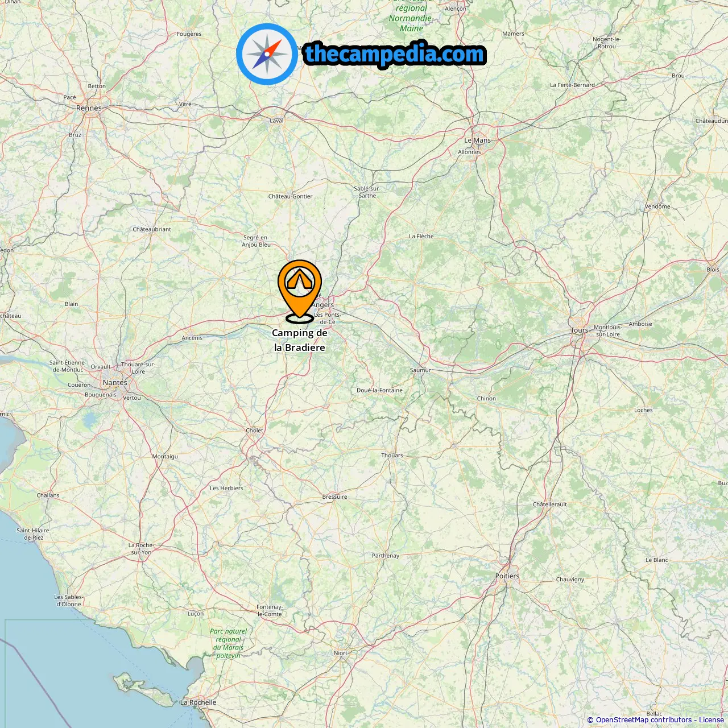Click the Le Mans city label
The image size is (728, 728).
[x=477, y=140]
